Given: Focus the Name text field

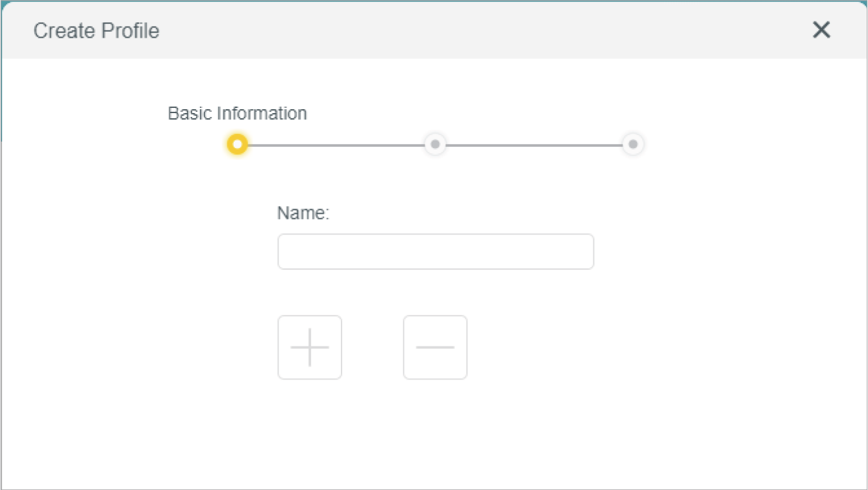Looking at the screenshot, I should click(x=436, y=251).
